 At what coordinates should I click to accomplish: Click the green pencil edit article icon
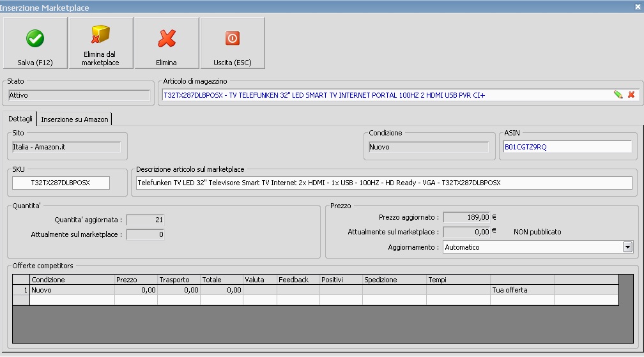point(618,95)
